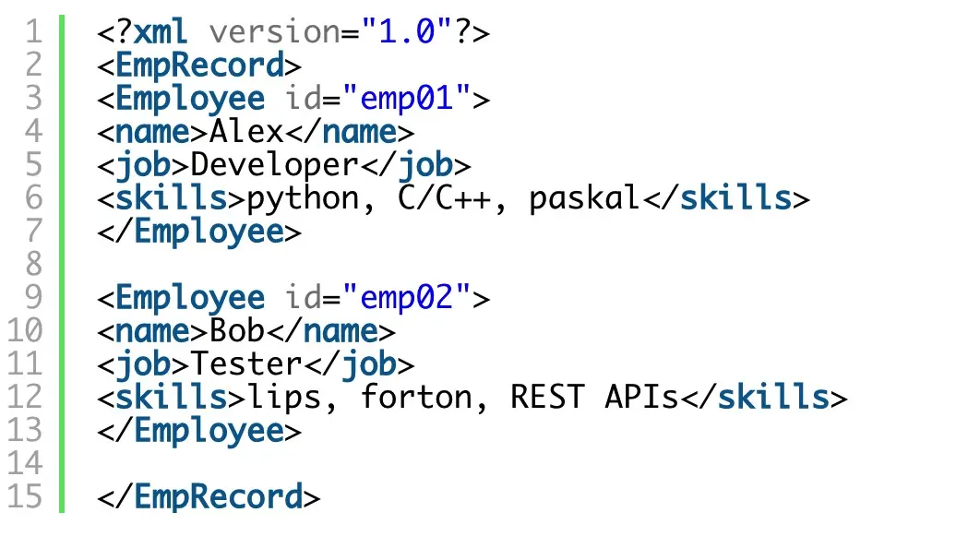Viewport: 980px width, 548px height.
Task: Click line number 5 in the gutter
Action: click(34, 164)
